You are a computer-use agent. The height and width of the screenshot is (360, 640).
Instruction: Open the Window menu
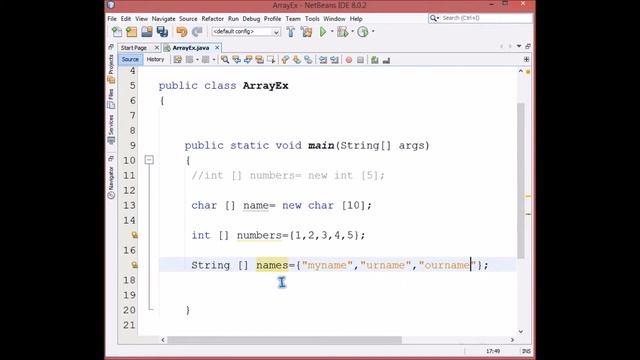point(334,19)
